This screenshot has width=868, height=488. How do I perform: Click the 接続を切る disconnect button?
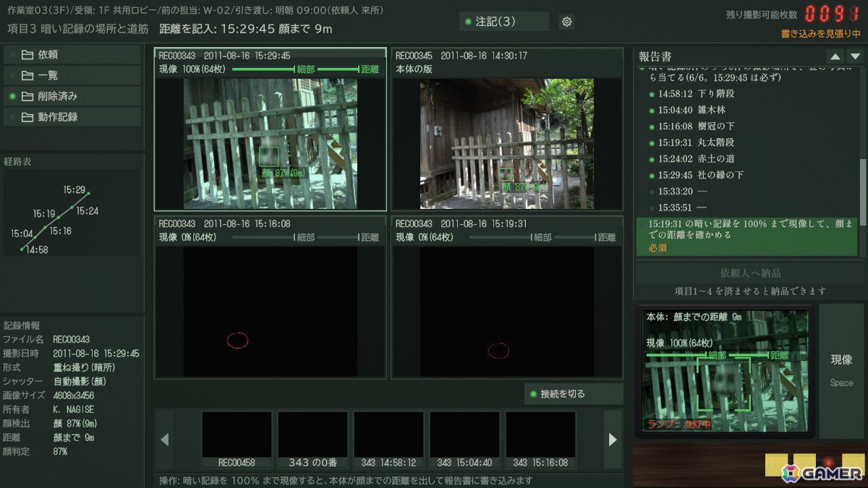click(x=574, y=394)
